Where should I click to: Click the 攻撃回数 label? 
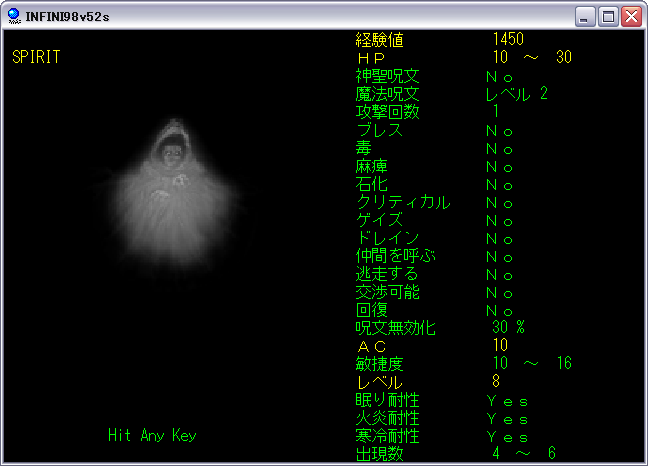coord(387,112)
